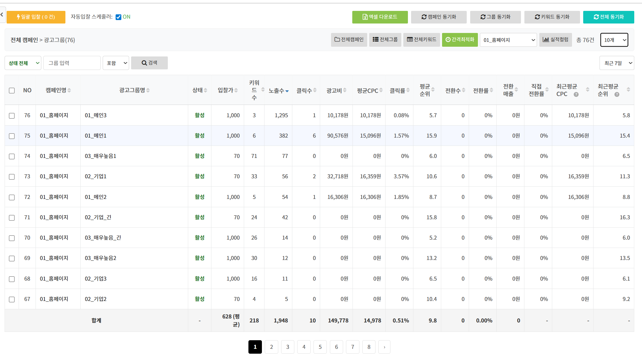Click the 일괄 입찰 lightning bolt button
Viewport: 642px width, 364px height.
[x=36, y=17]
